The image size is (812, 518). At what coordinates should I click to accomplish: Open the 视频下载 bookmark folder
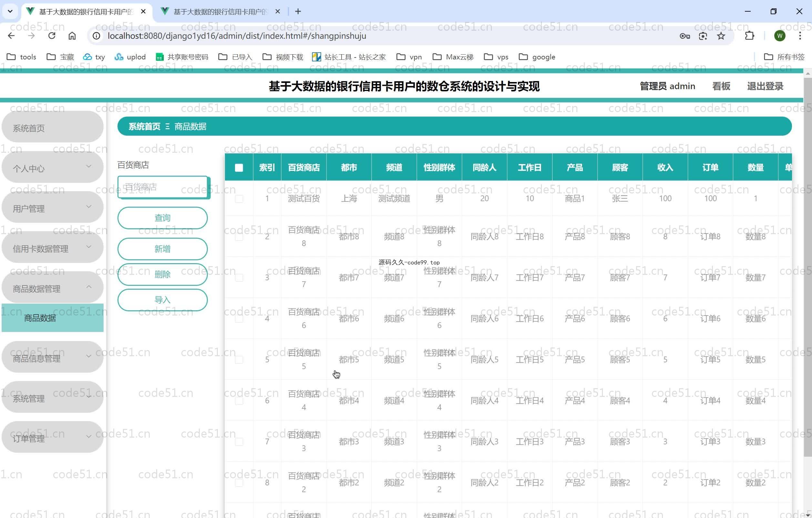tap(283, 57)
